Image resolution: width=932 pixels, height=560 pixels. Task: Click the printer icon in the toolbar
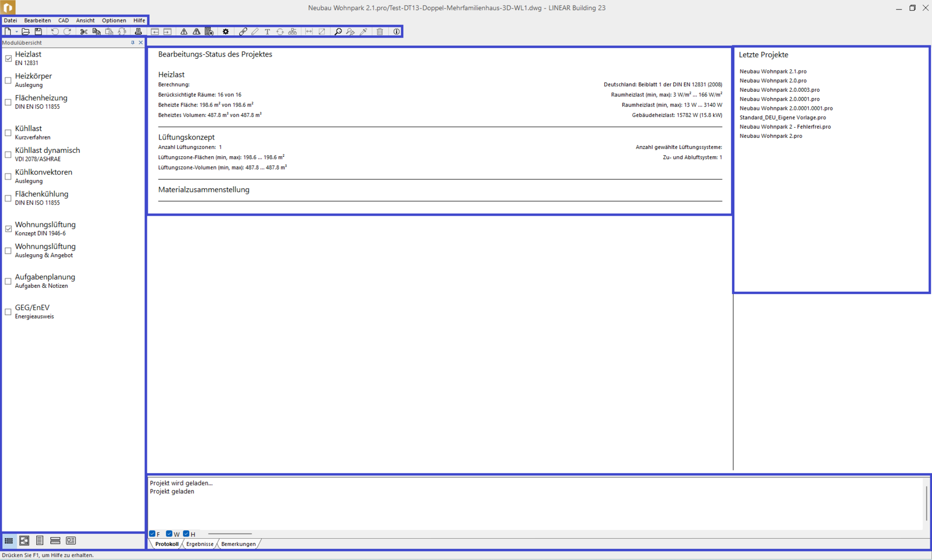click(138, 32)
